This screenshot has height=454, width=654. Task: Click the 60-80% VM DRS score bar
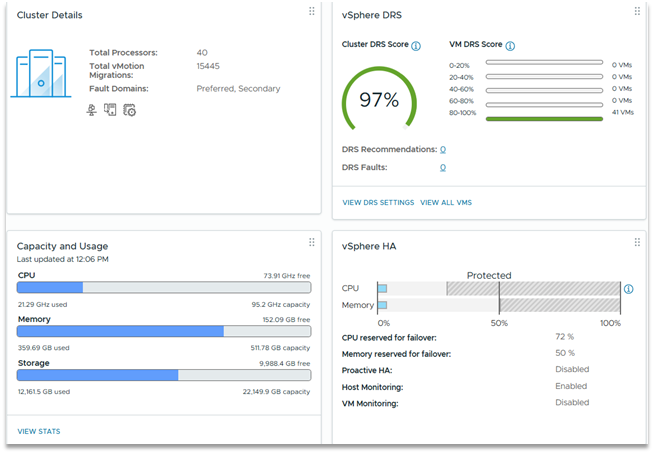544,105
